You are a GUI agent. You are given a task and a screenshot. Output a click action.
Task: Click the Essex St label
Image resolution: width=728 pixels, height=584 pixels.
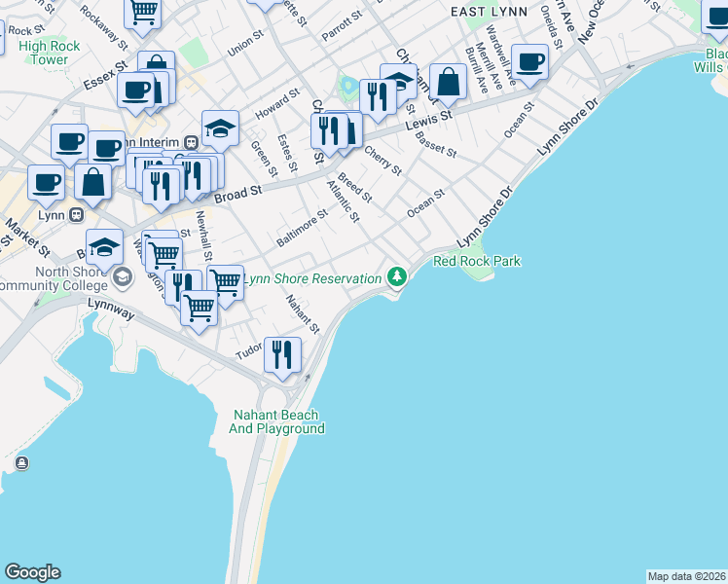[105, 76]
